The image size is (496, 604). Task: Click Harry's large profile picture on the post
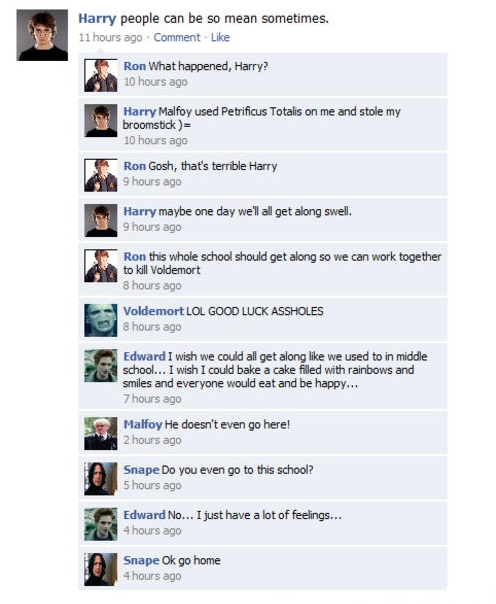[42, 35]
